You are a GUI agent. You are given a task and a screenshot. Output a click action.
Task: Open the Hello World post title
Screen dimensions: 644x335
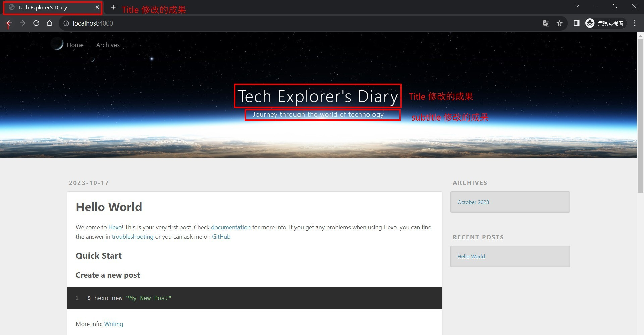coord(109,207)
